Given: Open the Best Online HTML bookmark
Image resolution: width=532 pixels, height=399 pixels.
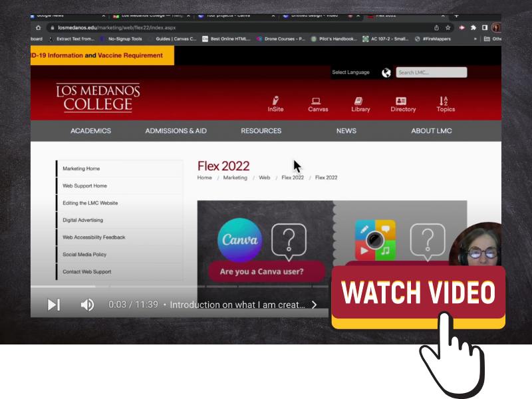Looking at the screenshot, I should [226, 39].
